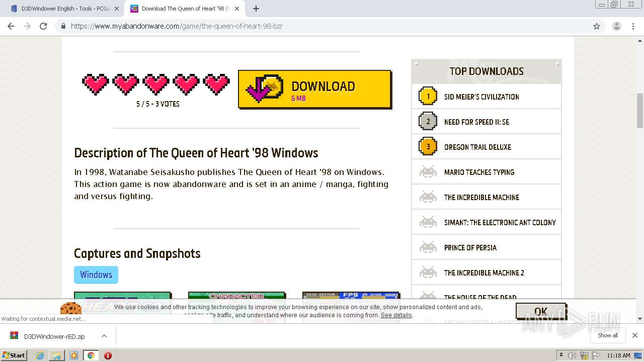
Task: Open SimAnt: The Electronic Ant Colony link
Action: [x=500, y=222]
